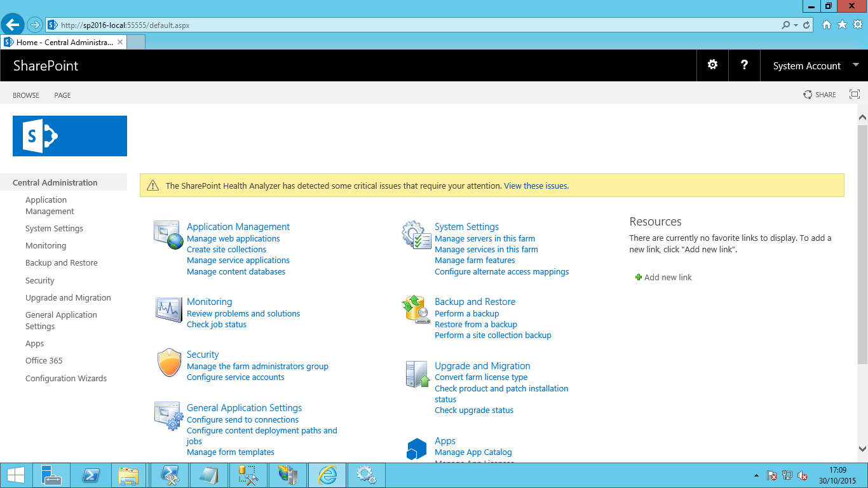Open the Windows Start button
Screen dimensions: 868x488
point(15,475)
